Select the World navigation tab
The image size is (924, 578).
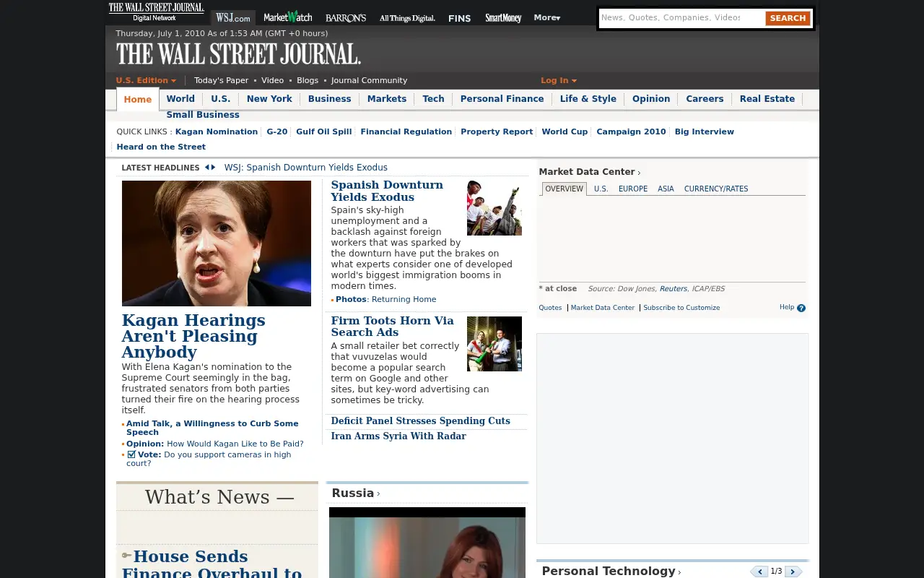[180, 99]
